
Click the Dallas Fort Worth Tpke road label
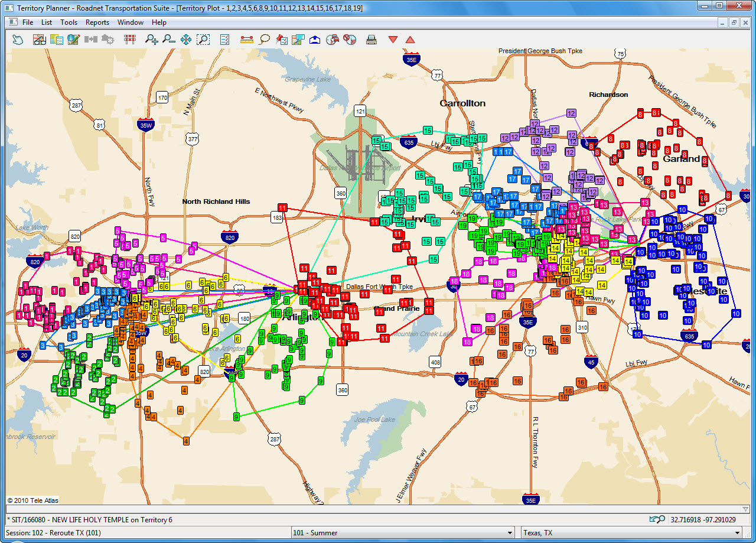click(379, 287)
